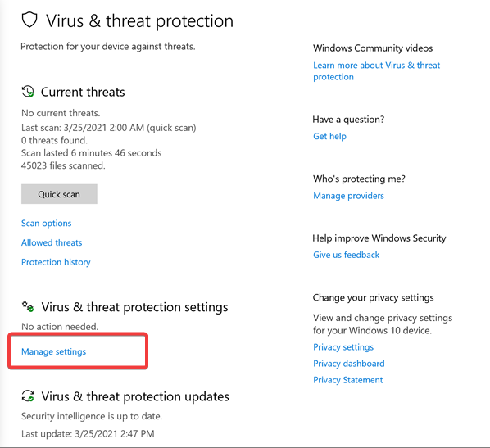Click the Virus & threat protection settings heading
The height and width of the screenshot is (448, 490).
[x=134, y=307]
